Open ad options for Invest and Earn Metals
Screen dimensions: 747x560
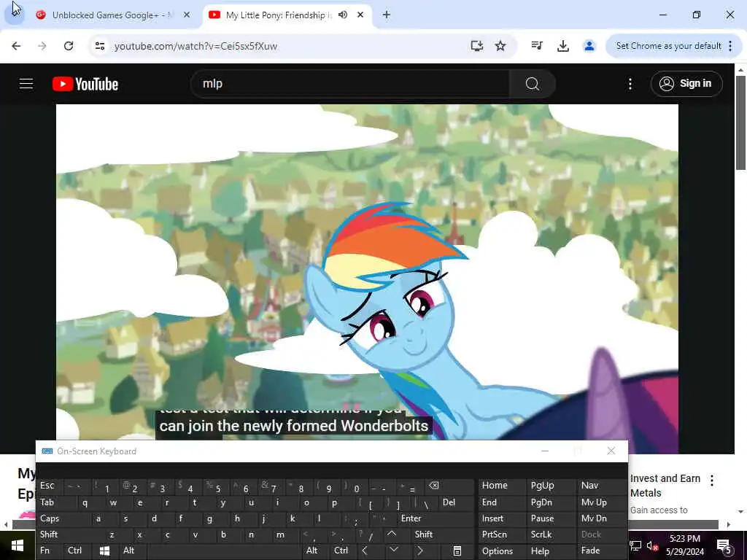coord(712,480)
